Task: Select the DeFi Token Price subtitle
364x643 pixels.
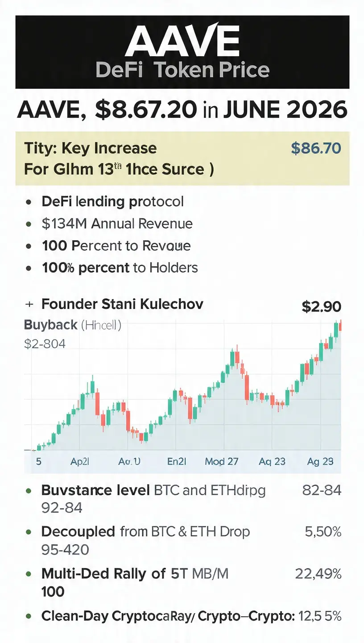Action: click(x=182, y=70)
